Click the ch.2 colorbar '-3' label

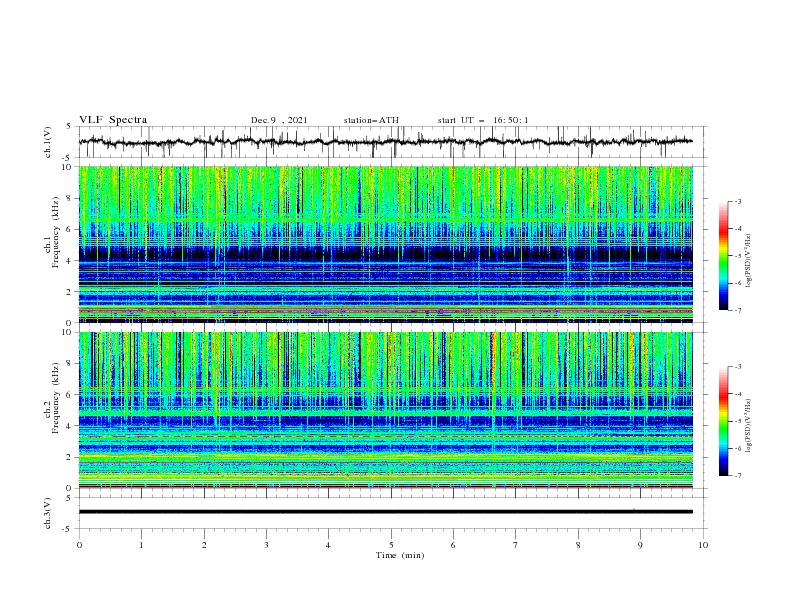[738, 367]
